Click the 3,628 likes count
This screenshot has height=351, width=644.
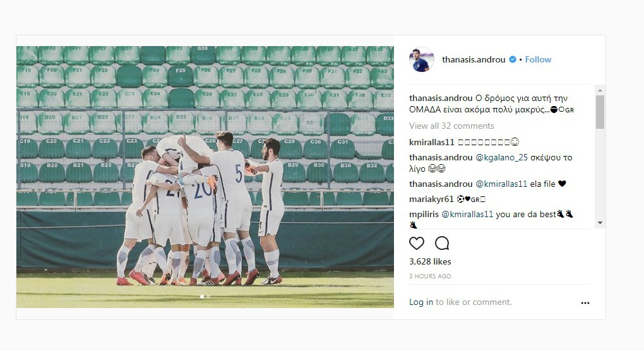(x=430, y=261)
